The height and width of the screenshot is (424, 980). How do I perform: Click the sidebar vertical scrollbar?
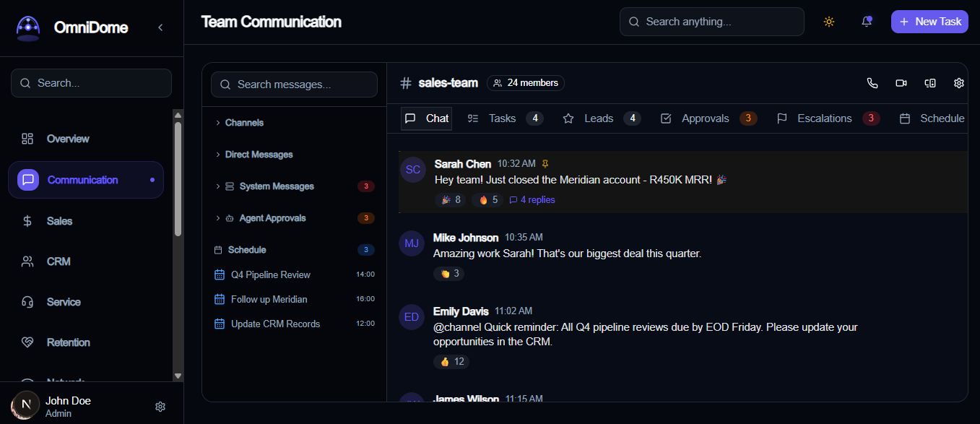pos(178,179)
